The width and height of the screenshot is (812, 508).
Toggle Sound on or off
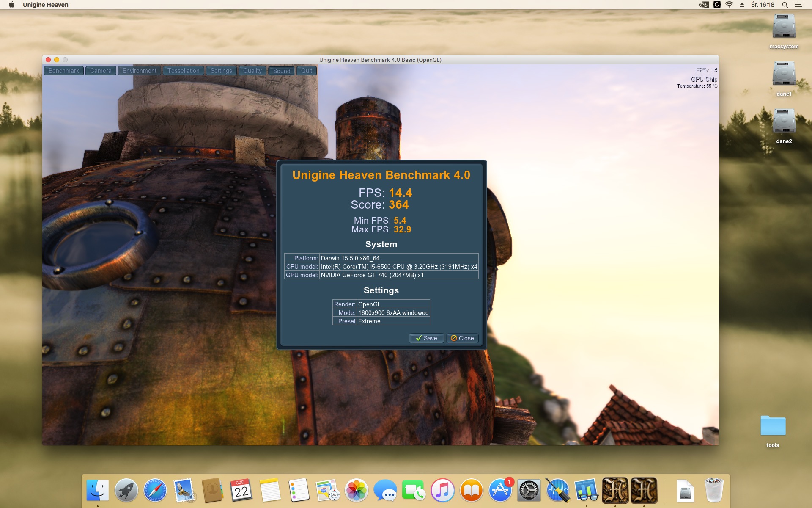click(x=282, y=71)
